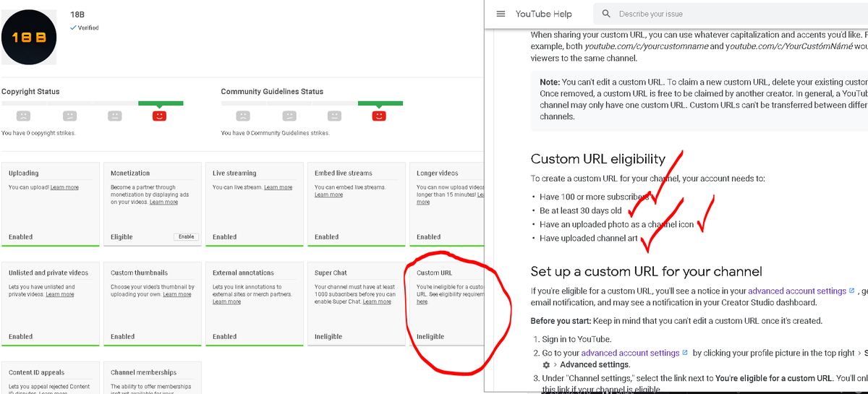Click the 'Longer videos' card title
The image size is (868, 394).
[x=438, y=174]
